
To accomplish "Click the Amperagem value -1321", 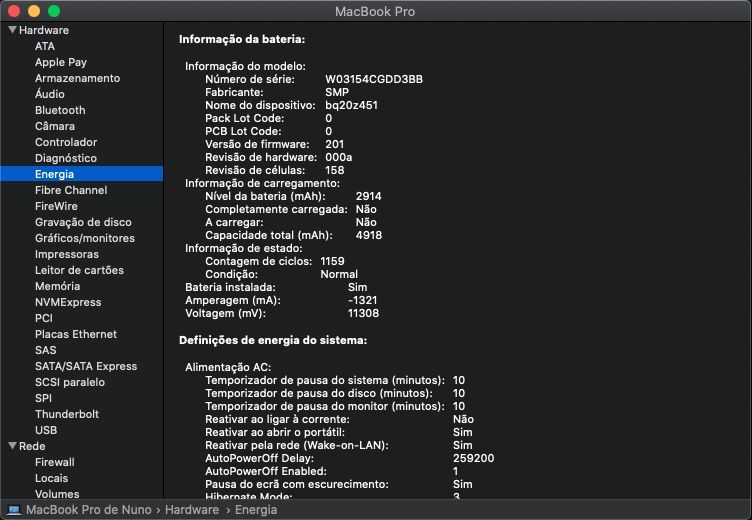I will (363, 300).
